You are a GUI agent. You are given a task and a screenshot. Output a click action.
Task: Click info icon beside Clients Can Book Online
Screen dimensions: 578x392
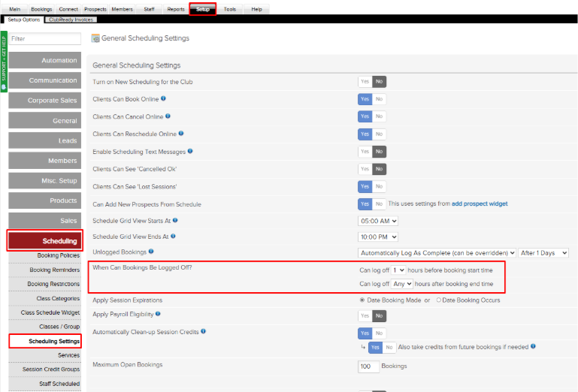164,98
